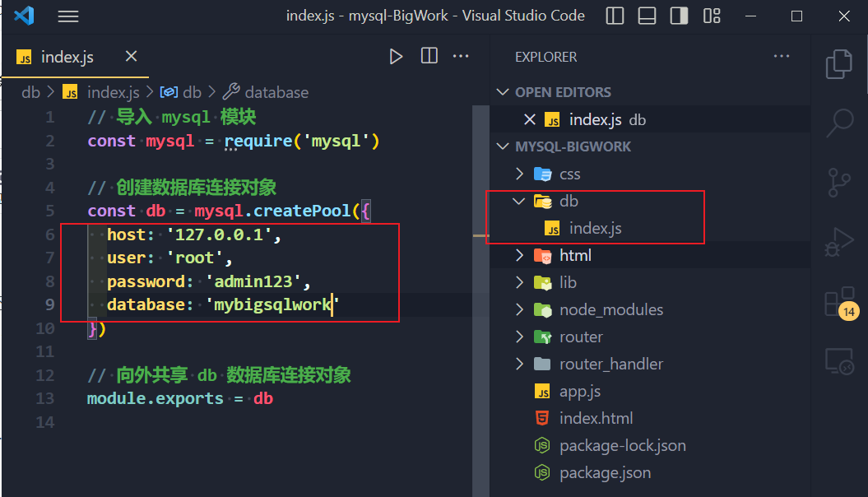This screenshot has width=868, height=497.
Task: Place cursor on password 'admin123' value
Action: click(253, 281)
